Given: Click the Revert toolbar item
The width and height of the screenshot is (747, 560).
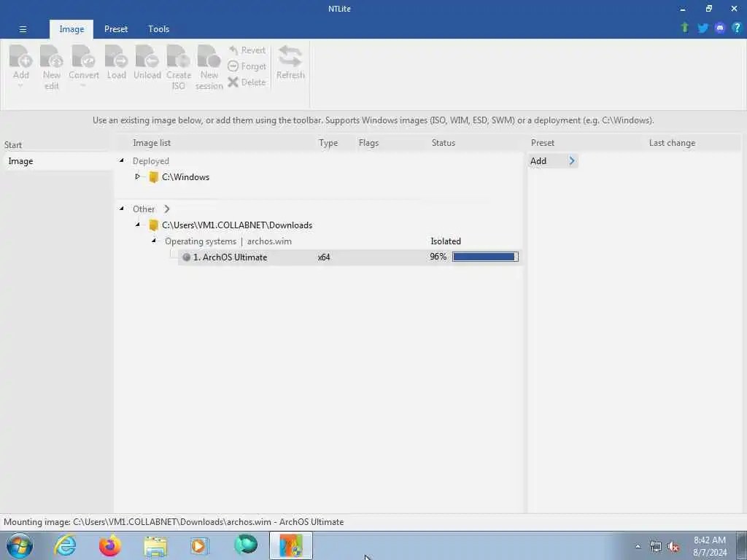Looking at the screenshot, I should point(247,50).
